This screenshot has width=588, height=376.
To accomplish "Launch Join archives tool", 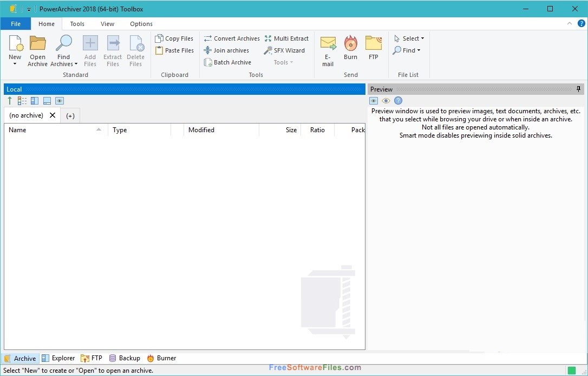I will pos(226,50).
